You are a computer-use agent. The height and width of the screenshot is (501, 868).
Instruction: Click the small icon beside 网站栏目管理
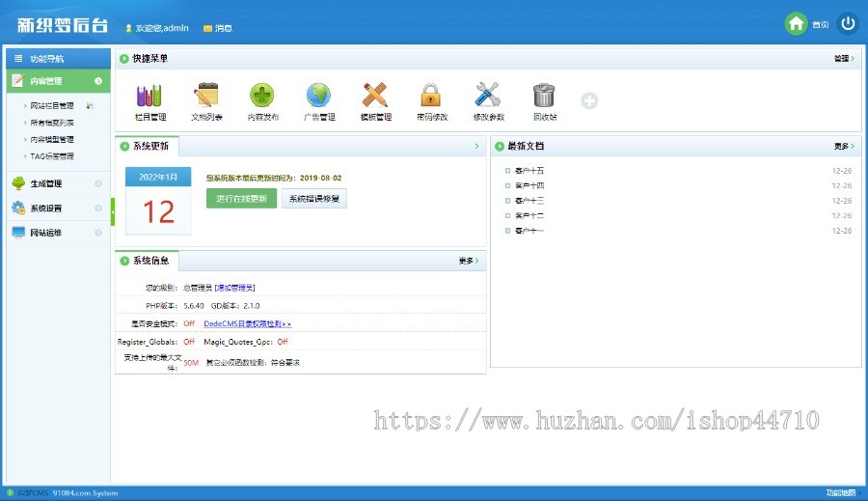tap(90, 105)
